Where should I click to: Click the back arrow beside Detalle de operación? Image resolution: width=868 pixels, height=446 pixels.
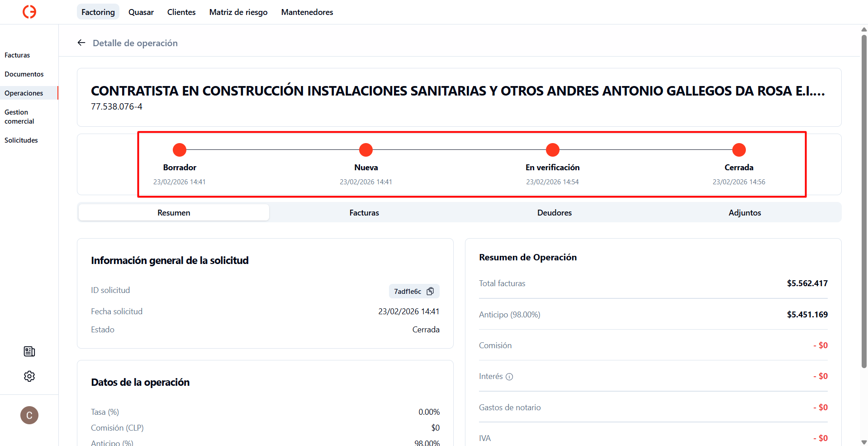tap(81, 43)
